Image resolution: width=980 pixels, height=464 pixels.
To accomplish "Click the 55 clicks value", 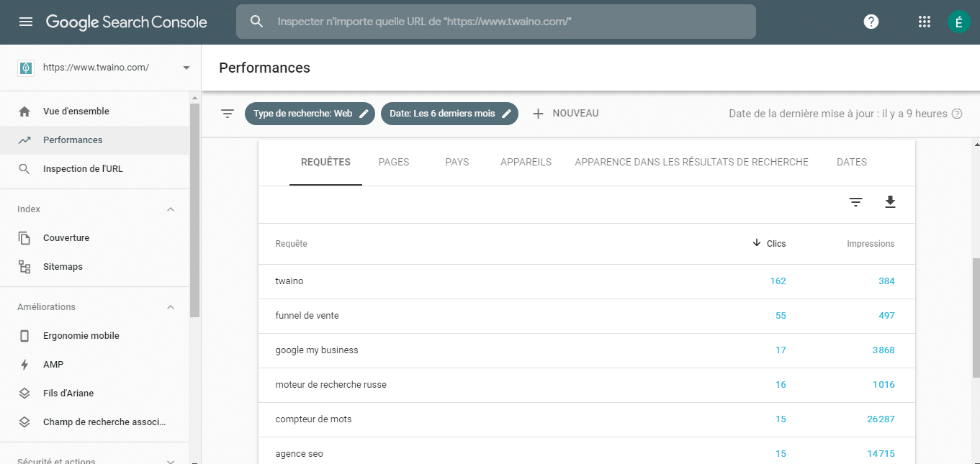I will (x=781, y=316).
